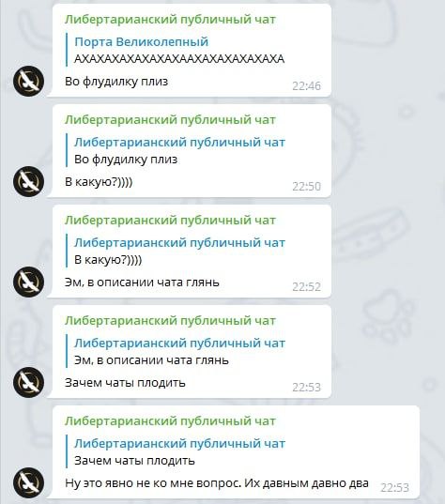Screen dimensions: 445x504
Task: Jump to quoted 'В какую?))))' reply
Action: (x=176, y=251)
